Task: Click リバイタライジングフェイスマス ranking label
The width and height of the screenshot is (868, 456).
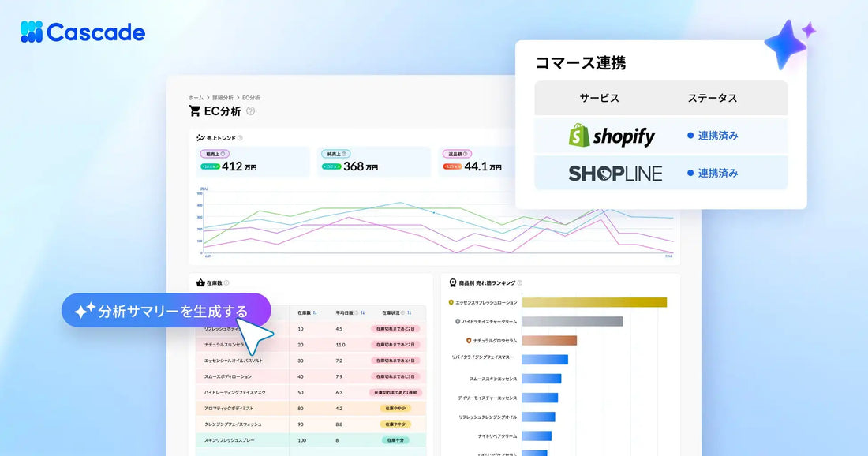Action: (483, 357)
